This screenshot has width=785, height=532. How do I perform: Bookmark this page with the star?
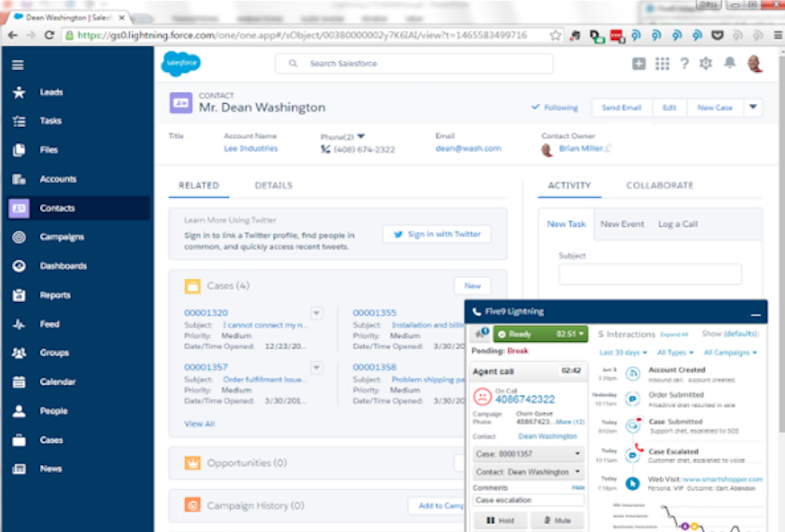[555, 36]
